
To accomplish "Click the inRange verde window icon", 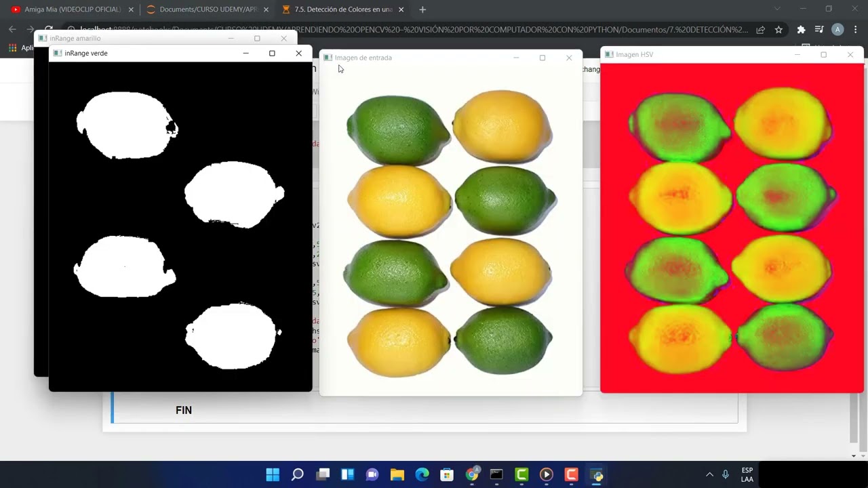I will [58, 53].
